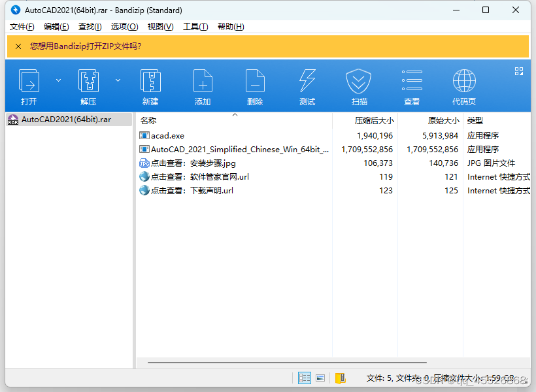Switch to details list view mode
The image size is (536, 392).
point(304,378)
